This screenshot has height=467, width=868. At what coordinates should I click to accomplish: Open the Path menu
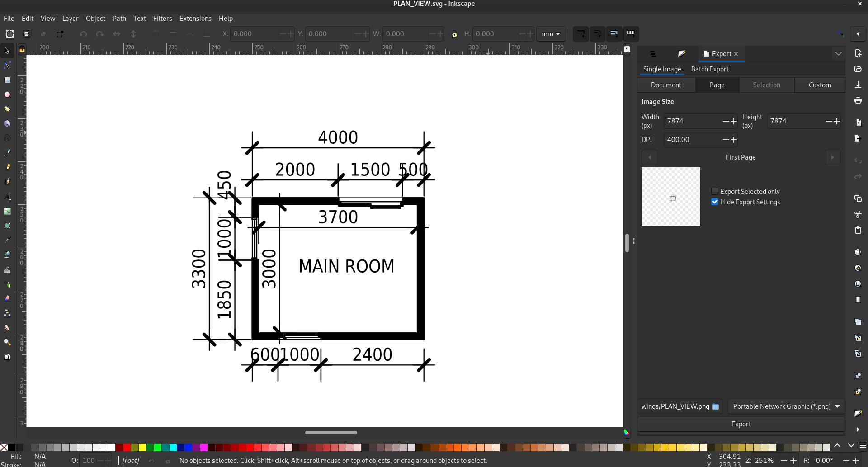click(119, 19)
